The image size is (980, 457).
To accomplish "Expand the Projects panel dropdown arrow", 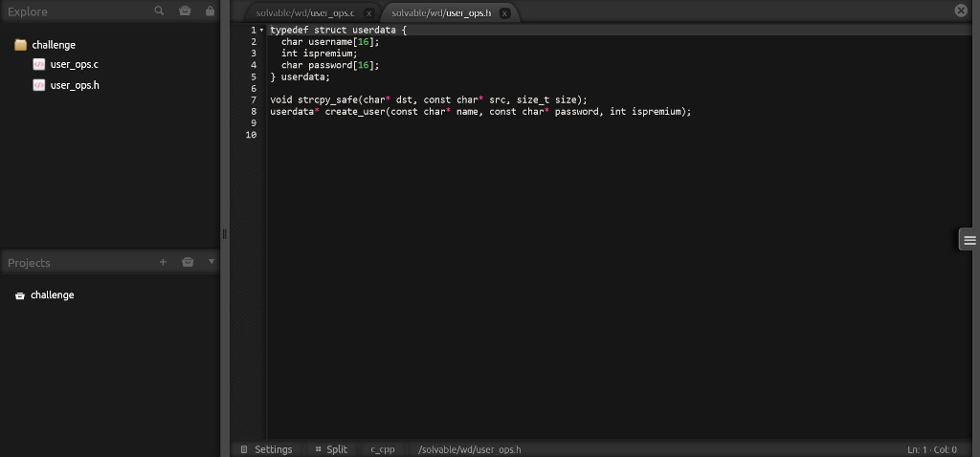I will click(212, 262).
